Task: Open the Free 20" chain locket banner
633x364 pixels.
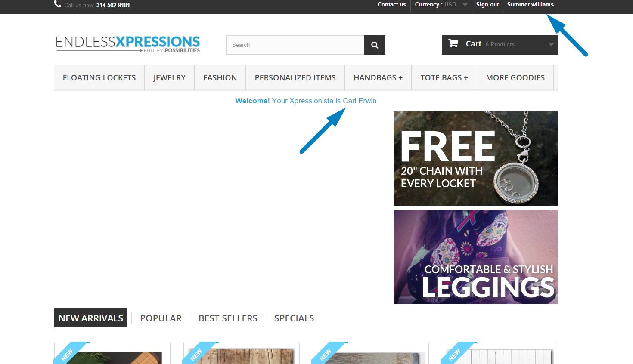Action: click(x=475, y=158)
